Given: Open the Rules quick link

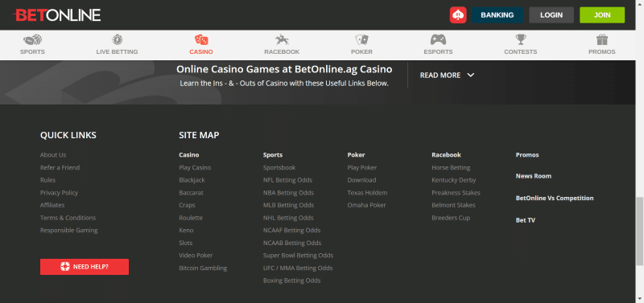Looking at the screenshot, I should click(47, 180).
